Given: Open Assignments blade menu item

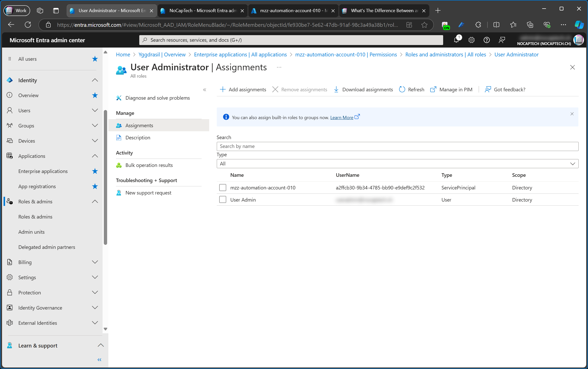Looking at the screenshot, I should coord(159,125).
